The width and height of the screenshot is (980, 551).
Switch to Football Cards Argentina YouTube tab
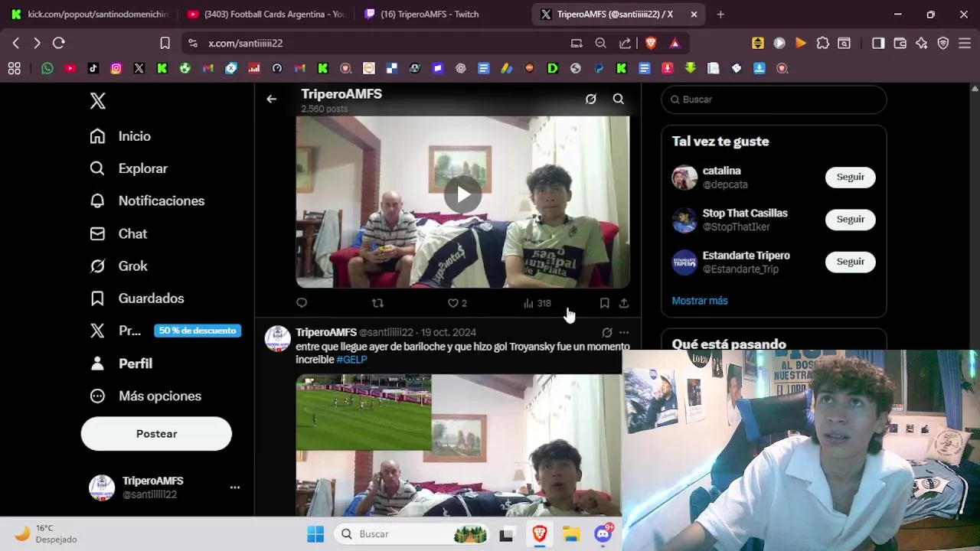point(266,14)
